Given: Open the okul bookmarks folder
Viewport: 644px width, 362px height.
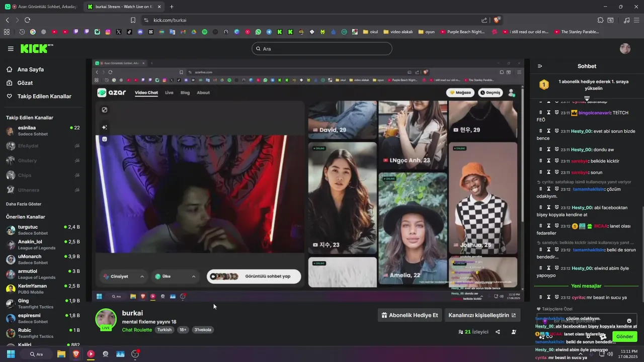Looking at the screenshot, I should [370, 32].
